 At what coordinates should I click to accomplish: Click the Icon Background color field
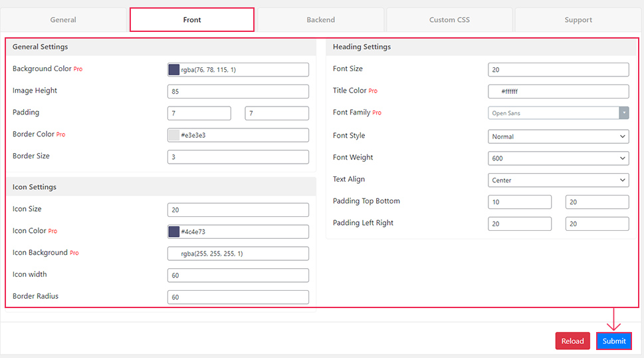(238, 253)
